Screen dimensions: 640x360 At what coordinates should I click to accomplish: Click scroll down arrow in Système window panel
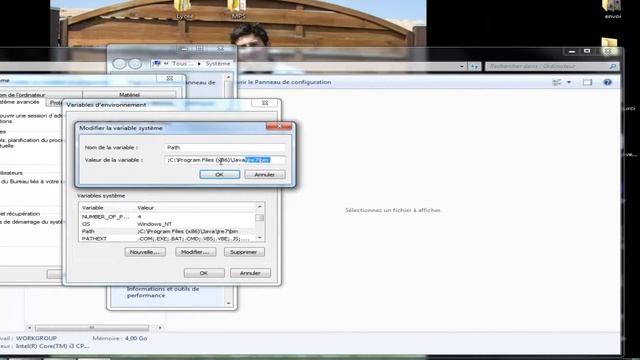pos(229,303)
